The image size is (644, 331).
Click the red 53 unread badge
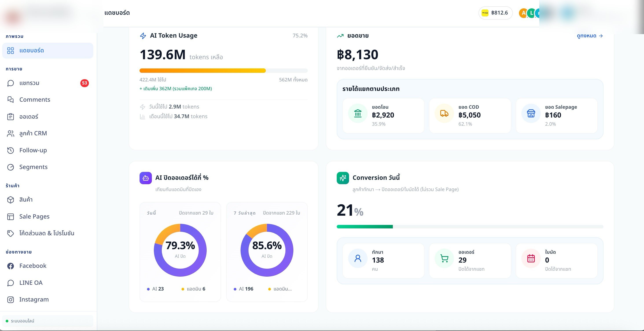pos(85,83)
